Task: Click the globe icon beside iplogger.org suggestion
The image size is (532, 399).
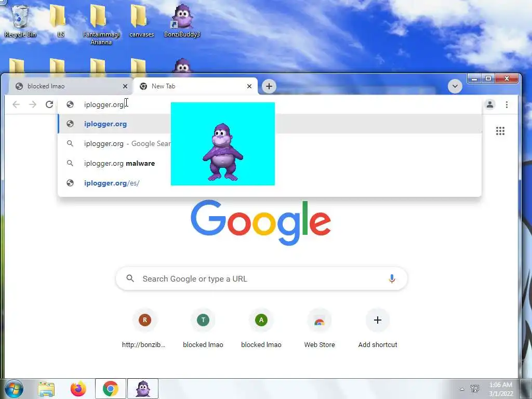Action: [x=70, y=124]
